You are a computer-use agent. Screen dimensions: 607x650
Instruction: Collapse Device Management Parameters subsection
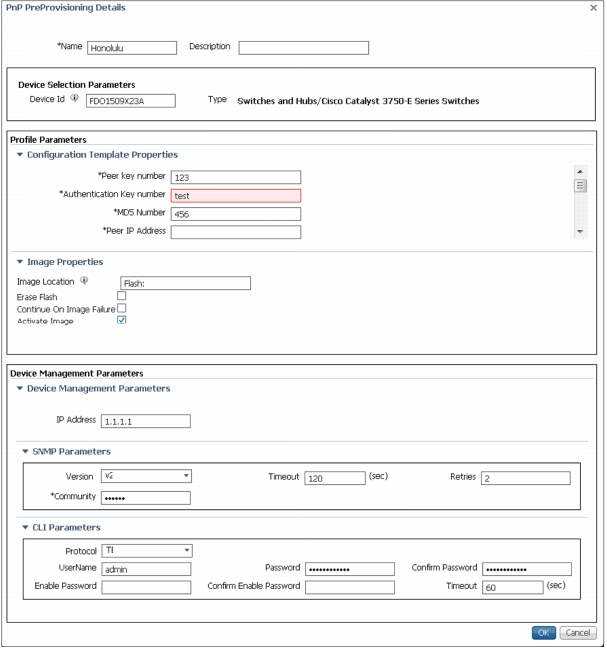coord(19,388)
